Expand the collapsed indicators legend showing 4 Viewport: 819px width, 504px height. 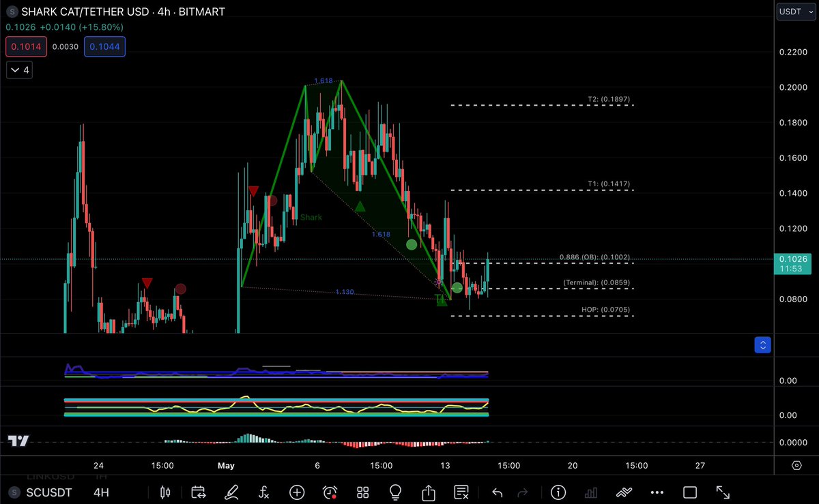point(18,70)
